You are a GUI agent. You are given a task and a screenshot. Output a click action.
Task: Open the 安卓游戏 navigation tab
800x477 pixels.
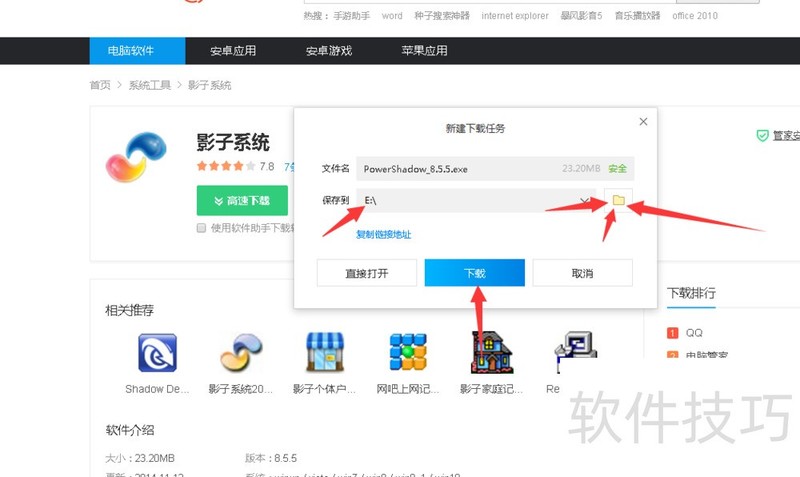pyautogui.click(x=329, y=51)
